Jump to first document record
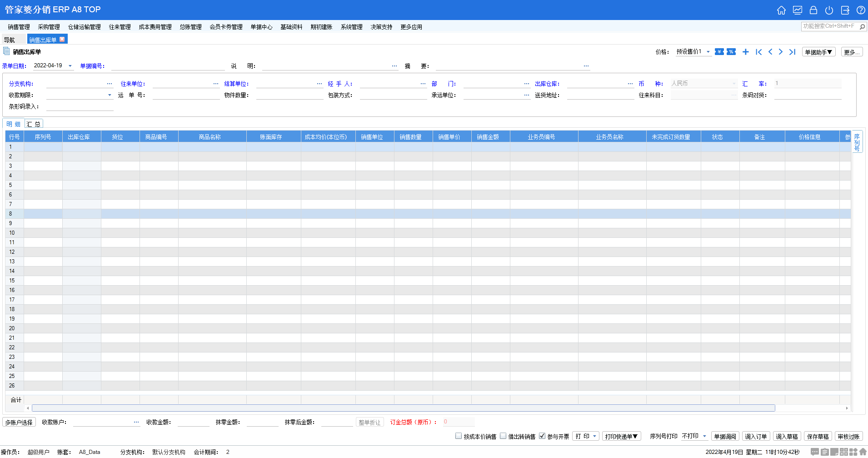Screen dimensions: 868x458 click(x=758, y=52)
